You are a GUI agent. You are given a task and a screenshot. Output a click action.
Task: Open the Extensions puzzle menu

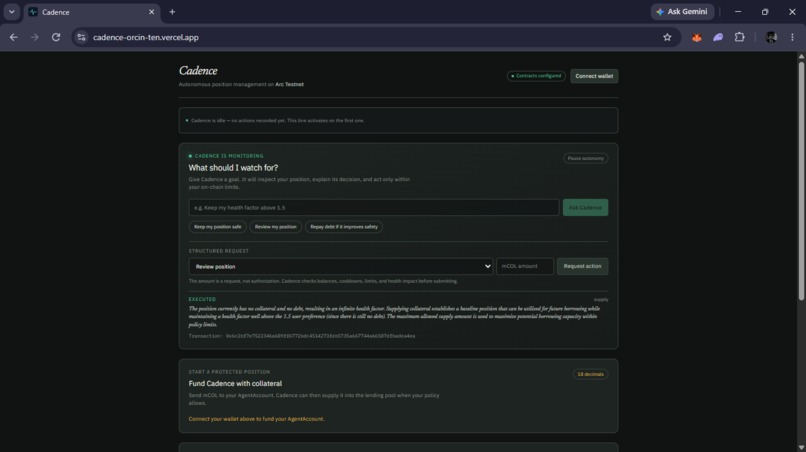pos(740,37)
